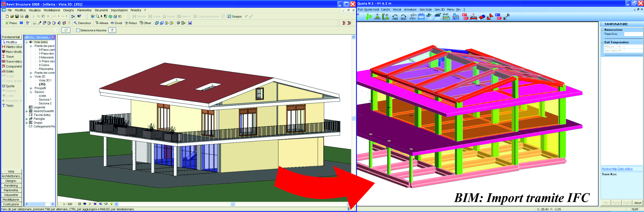644x212 pixels.
Task: Click the Abort button
Action: point(638,203)
